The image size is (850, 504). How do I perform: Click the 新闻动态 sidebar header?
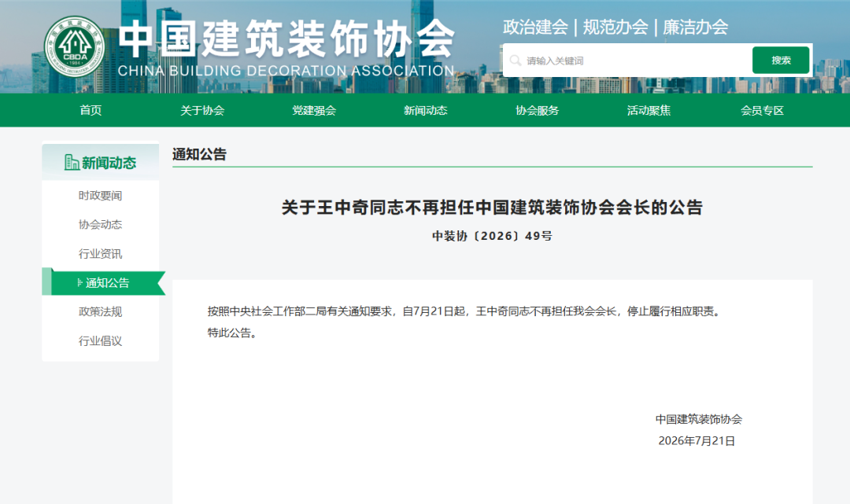100,162
